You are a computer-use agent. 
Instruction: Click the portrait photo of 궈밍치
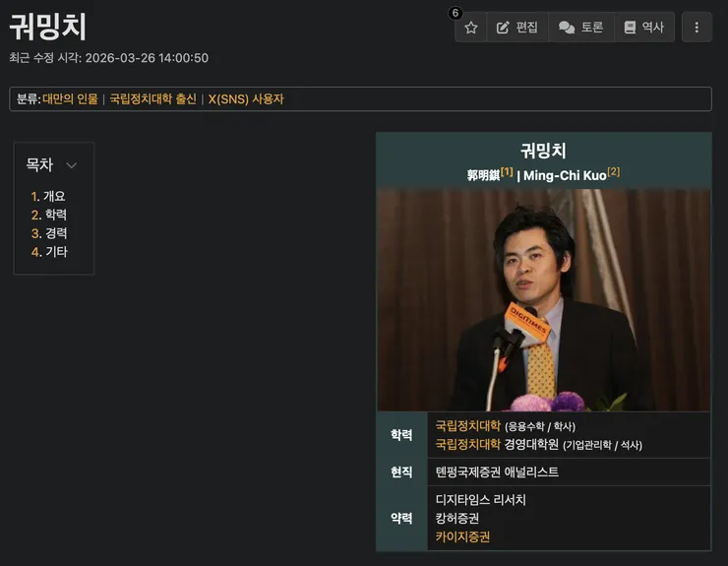pos(544,299)
